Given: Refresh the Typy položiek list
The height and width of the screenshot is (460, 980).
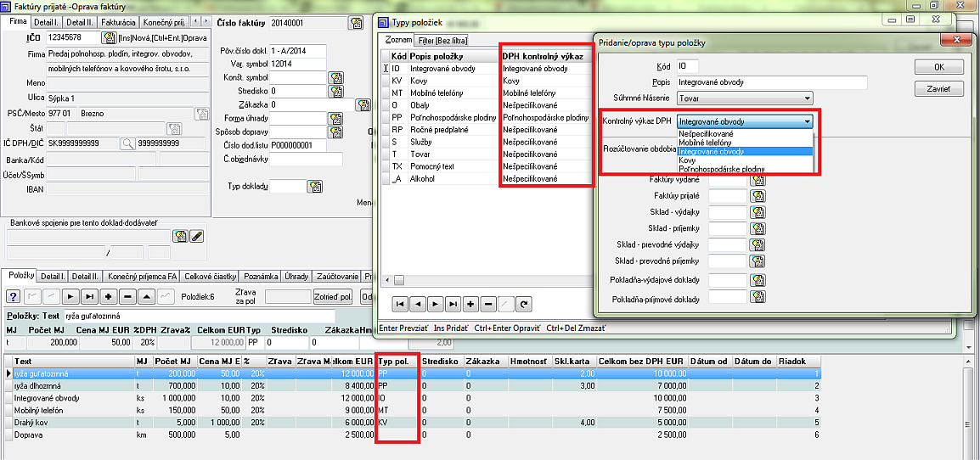Looking at the screenshot, I should [x=524, y=303].
